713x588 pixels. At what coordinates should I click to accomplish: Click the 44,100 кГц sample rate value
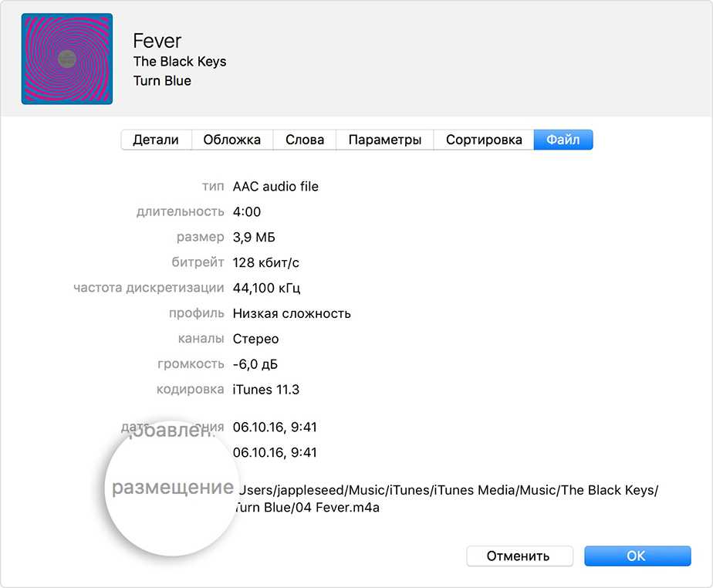coord(267,289)
